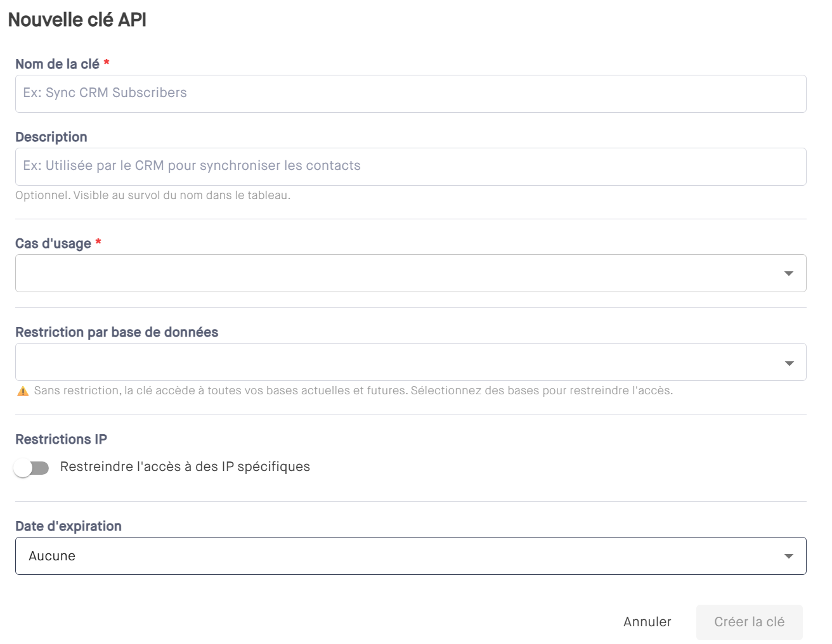This screenshot has width=832, height=644.
Task: Click inside the Description text field
Action: [411, 166]
